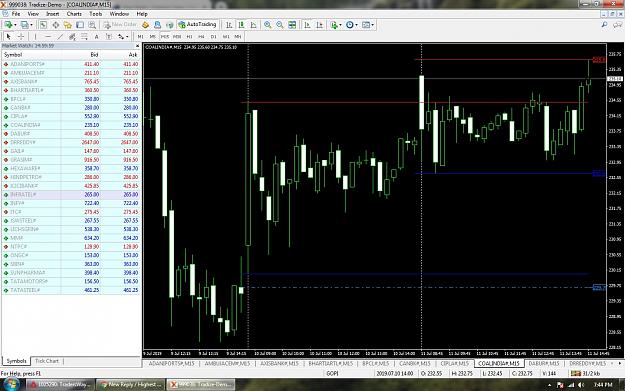The height and width of the screenshot is (391, 625).
Task: Open the ADANIPORTS#,M15 chart tab
Action: tap(171, 363)
